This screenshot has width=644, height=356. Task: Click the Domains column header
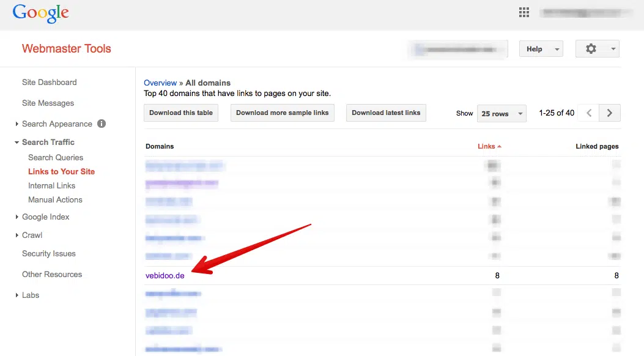[160, 146]
